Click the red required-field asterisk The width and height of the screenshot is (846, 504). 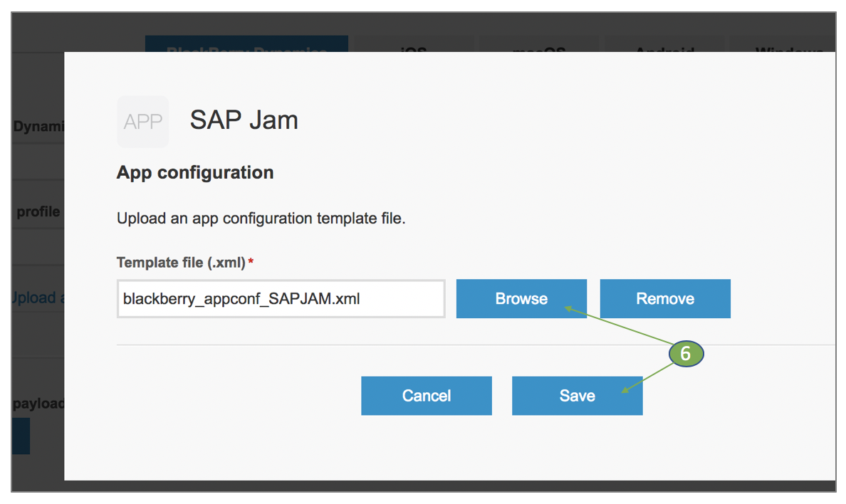coord(251,263)
